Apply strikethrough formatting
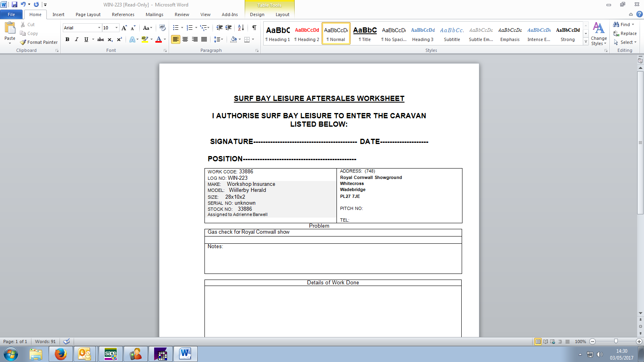 pos(101,39)
